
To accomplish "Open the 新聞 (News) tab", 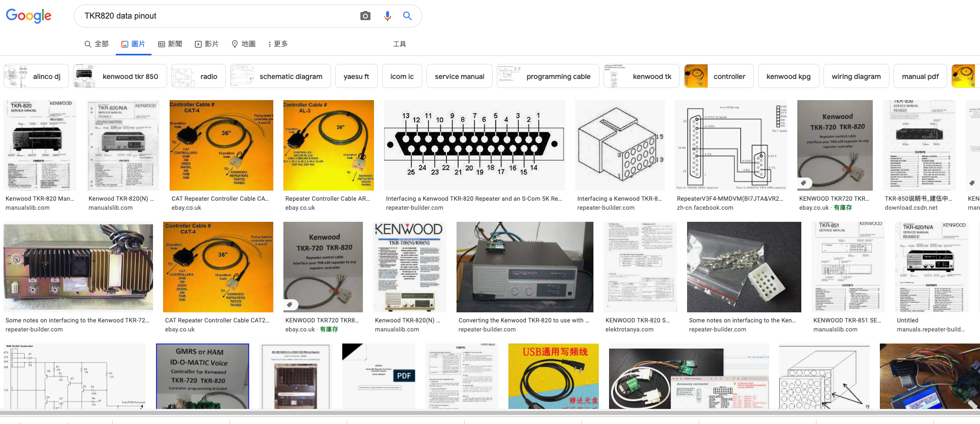I will pos(170,44).
